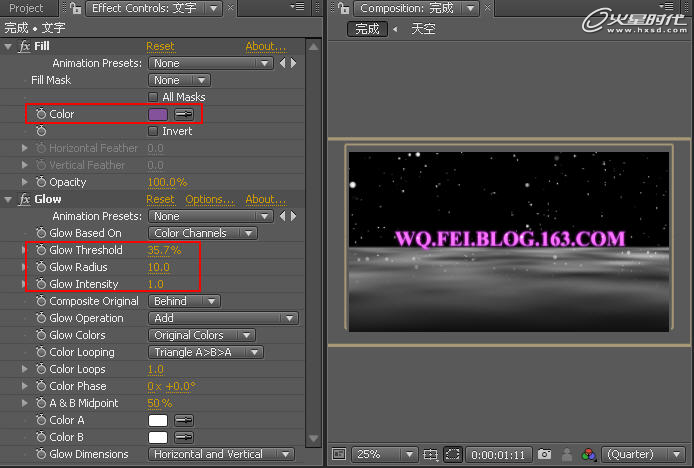The width and height of the screenshot is (694, 468).
Task: Open the Fill Animation Presets dropdown
Action: (x=211, y=63)
